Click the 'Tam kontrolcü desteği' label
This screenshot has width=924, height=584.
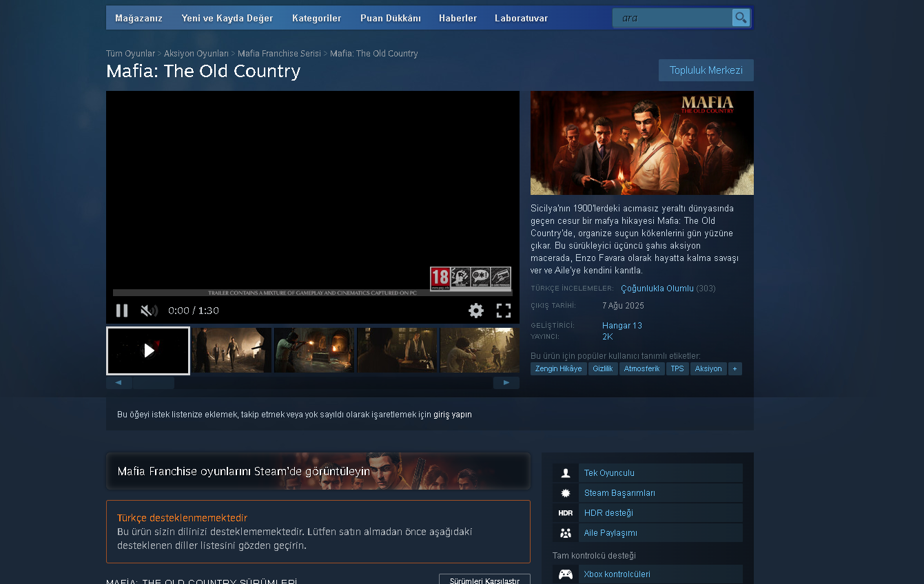pos(594,556)
